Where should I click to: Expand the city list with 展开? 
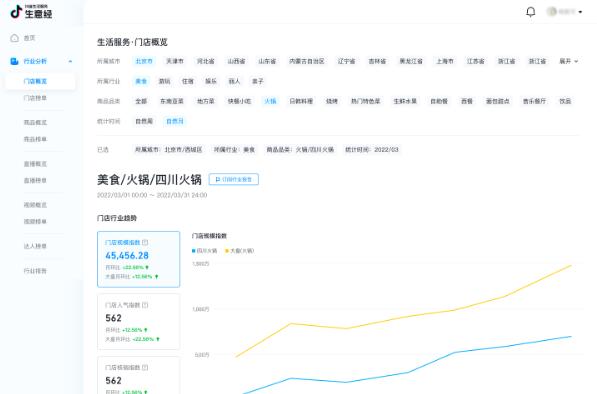pos(568,61)
